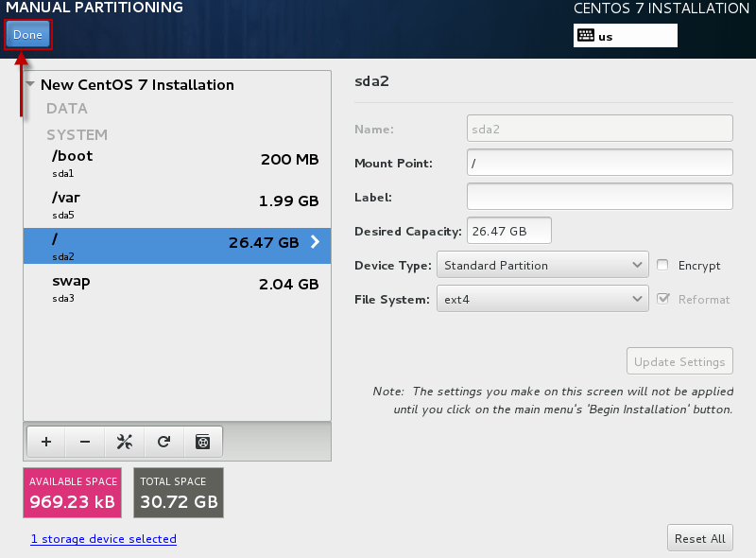Image resolution: width=756 pixels, height=558 pixels.
Task: Click the Reset All button
Action: tap(699, 538)
